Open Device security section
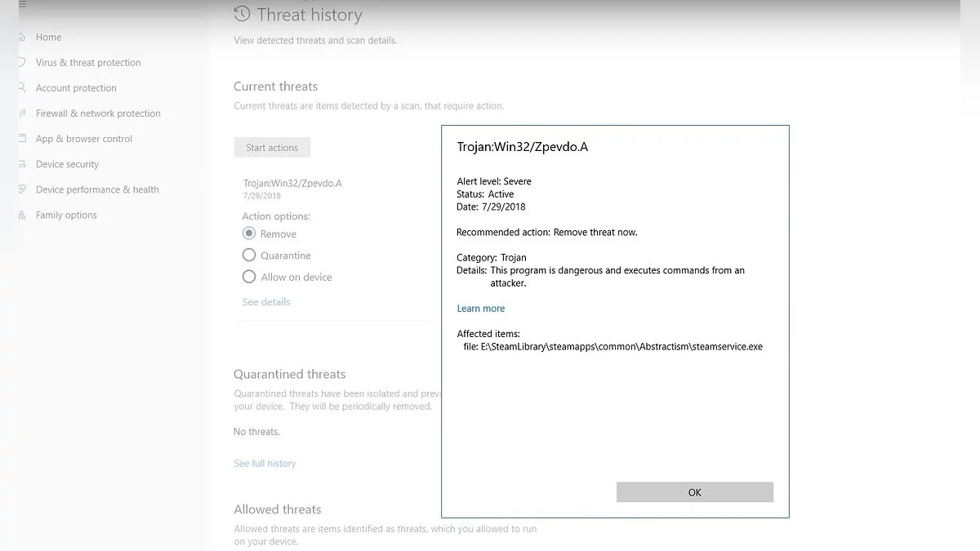Viewport: 980px width, 551px height. coord(67,164)
